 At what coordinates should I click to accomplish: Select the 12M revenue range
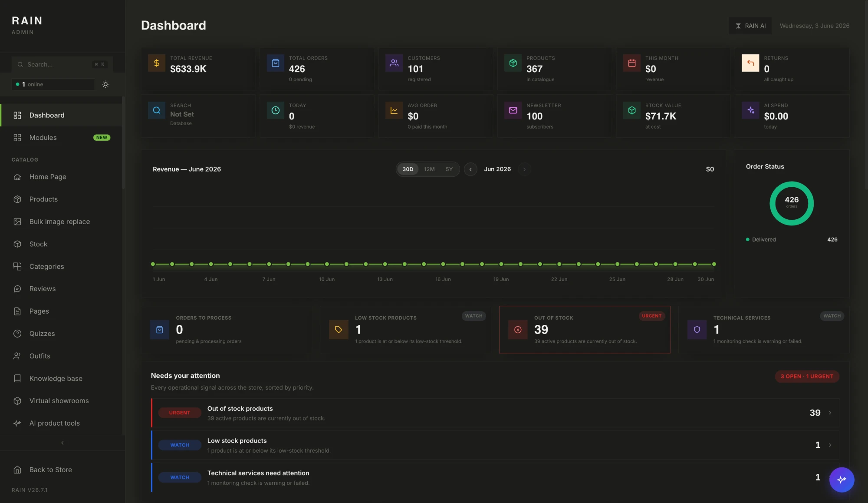429,169
